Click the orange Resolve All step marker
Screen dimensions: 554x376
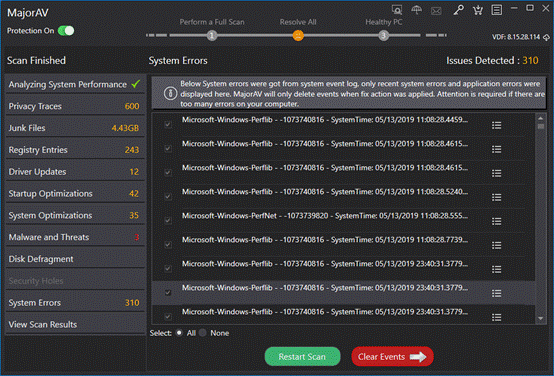pyautogui.click(x=298, y=36)
